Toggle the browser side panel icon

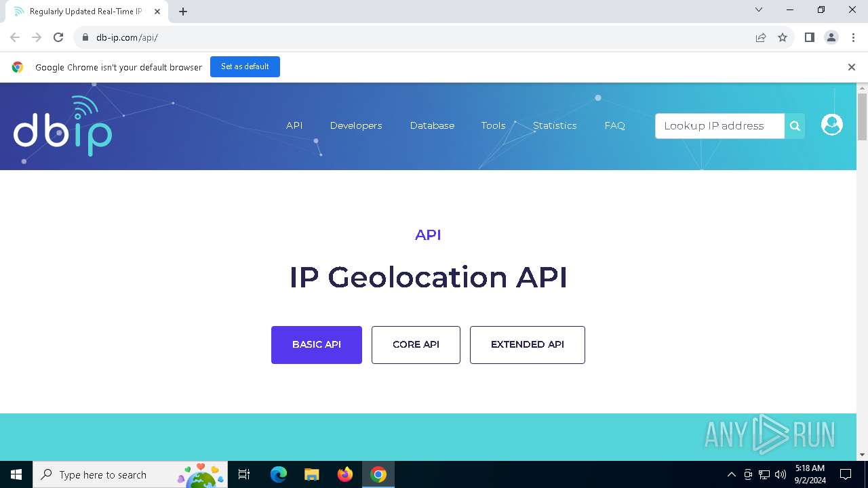(809, 37)
